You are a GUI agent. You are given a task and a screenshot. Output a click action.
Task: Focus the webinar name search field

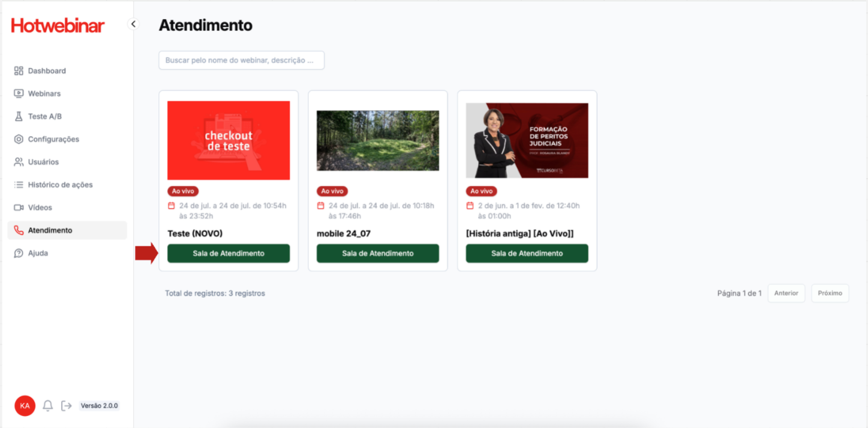[x=242, y=61]
